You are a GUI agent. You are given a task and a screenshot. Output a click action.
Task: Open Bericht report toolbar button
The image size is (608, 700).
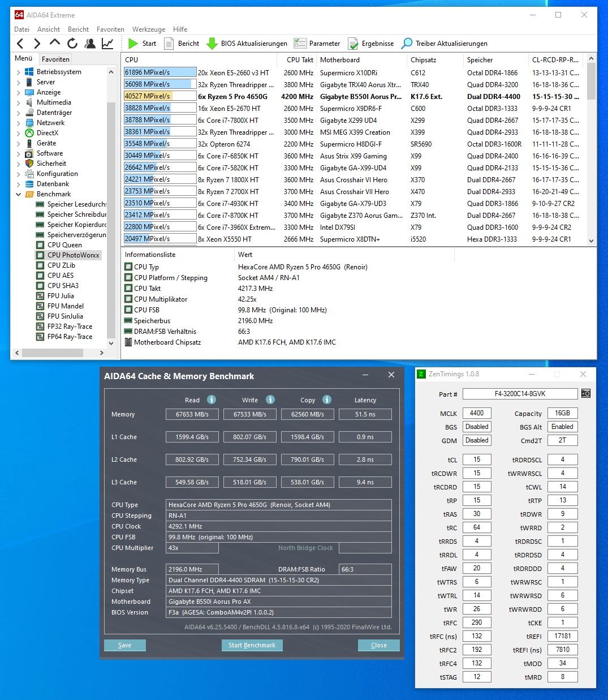pyautogui.click(x=182, y=44)
